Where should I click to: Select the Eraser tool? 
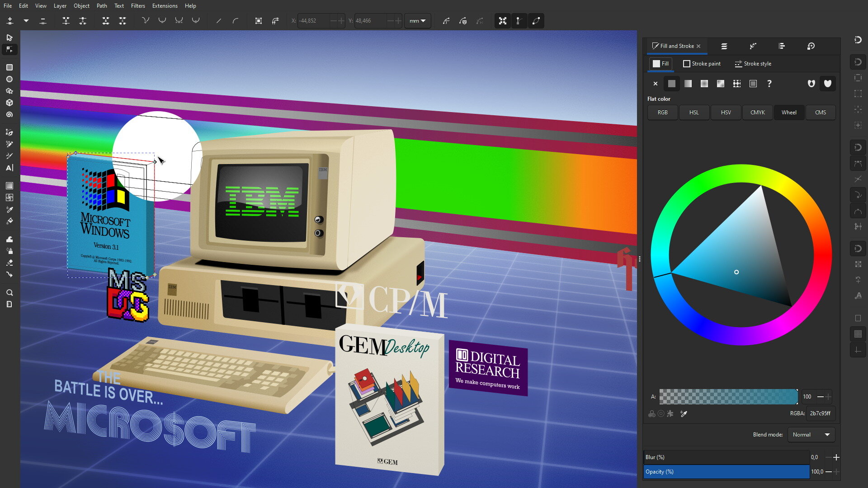coord(9,263)
